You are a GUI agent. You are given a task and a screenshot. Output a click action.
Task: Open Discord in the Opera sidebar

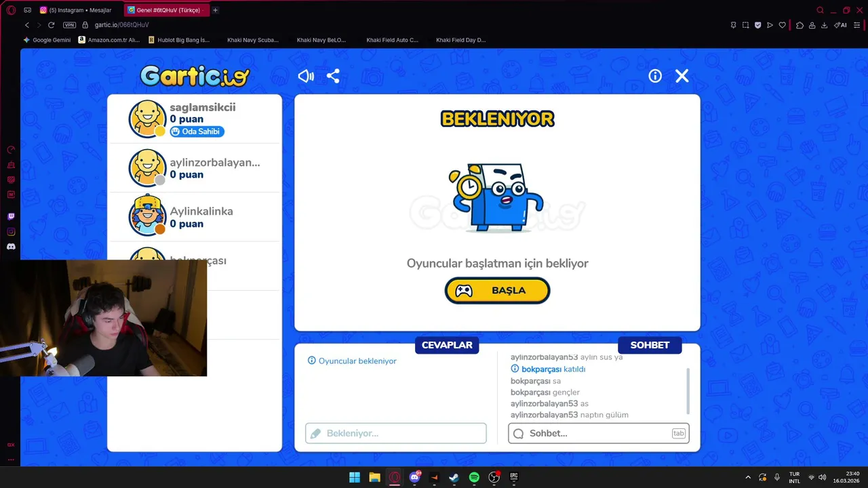(x=11, y=247)
